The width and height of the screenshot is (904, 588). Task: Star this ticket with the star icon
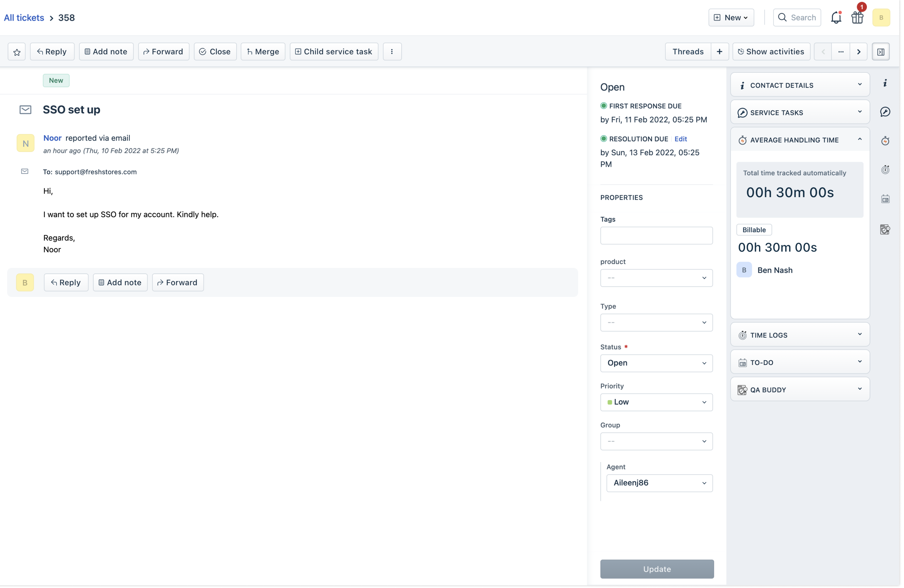click(17, 52)
